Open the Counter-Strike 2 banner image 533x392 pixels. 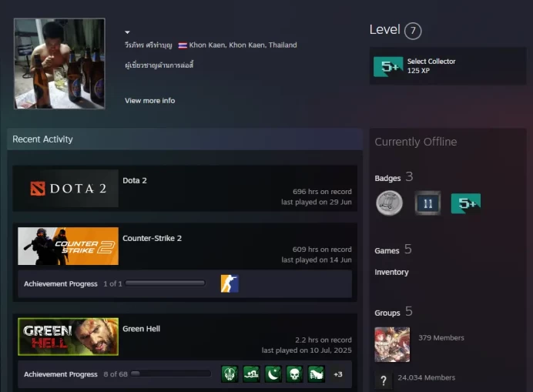(x=68, y=246)
